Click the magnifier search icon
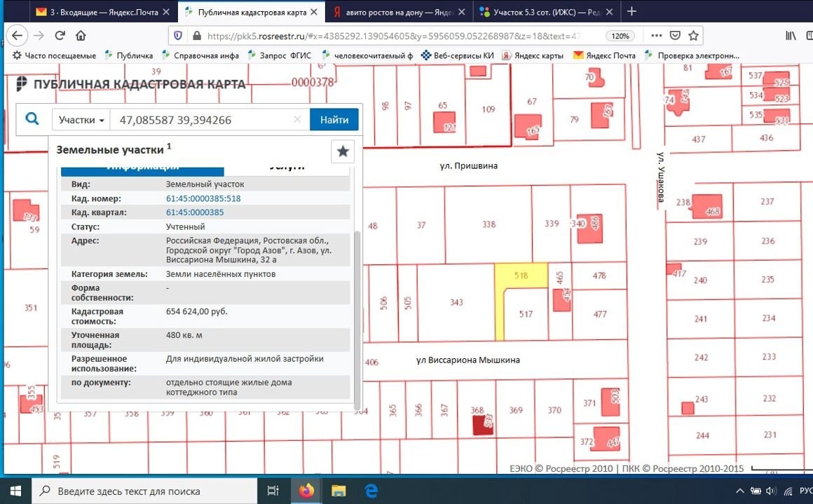This screenshot has height=504, width=813. [x=32, y=119]
